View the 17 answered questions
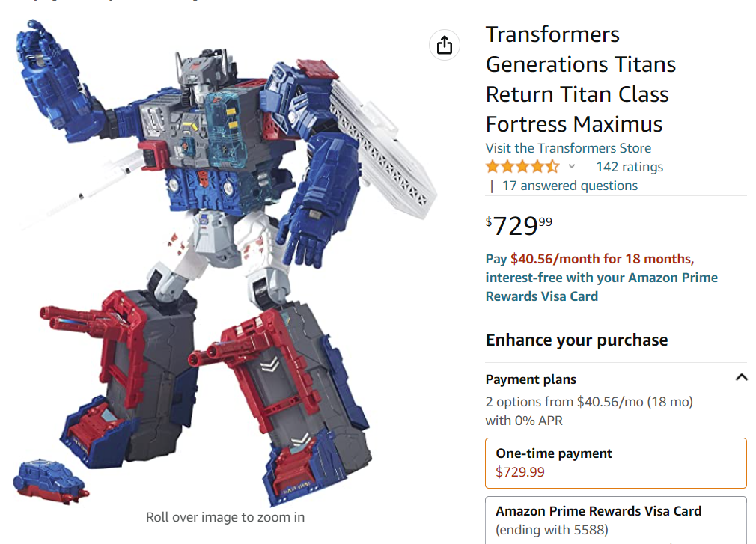 point(570,186)
